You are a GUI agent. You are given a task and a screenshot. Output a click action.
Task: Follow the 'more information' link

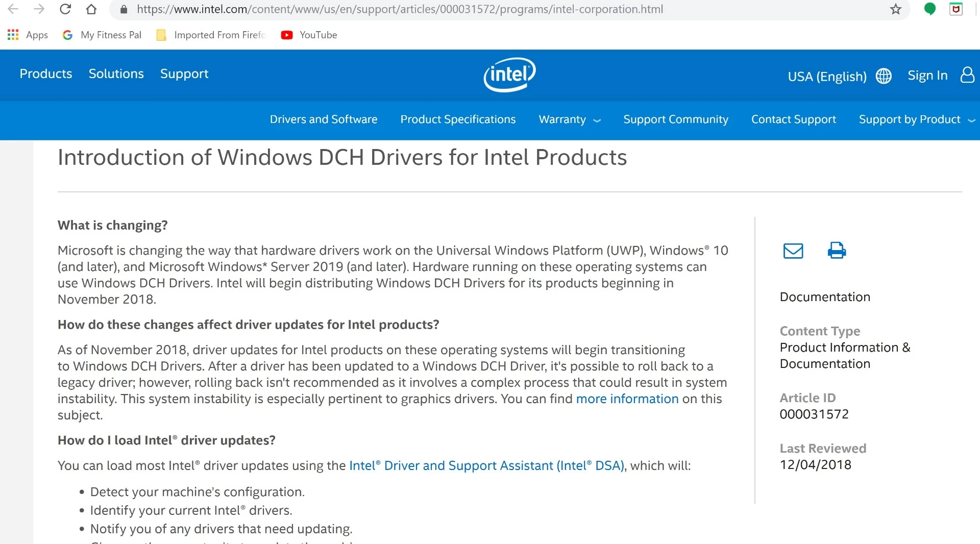point(627,399)
